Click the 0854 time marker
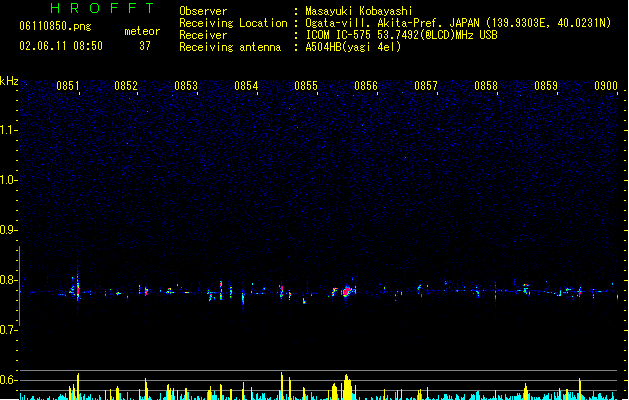Screen dimensions: 629x400 click(246, 86)
